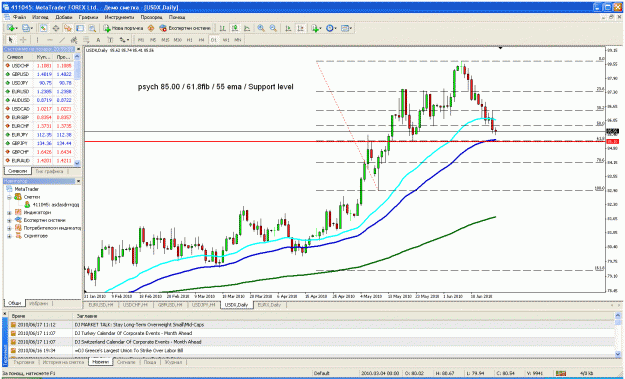Open the Избрани tab in Navigator
625x379 pixels.
pyautogui.click(x=39, y=303)
